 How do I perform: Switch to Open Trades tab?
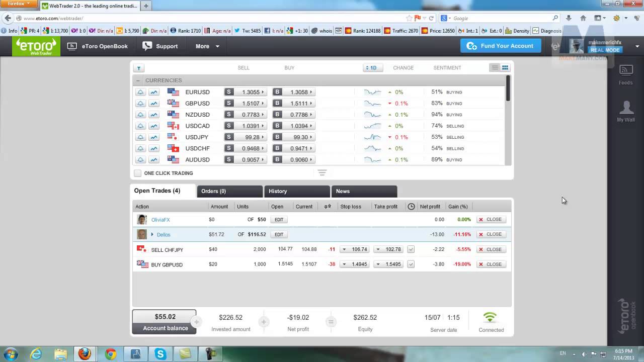click(x=163, y=191)
